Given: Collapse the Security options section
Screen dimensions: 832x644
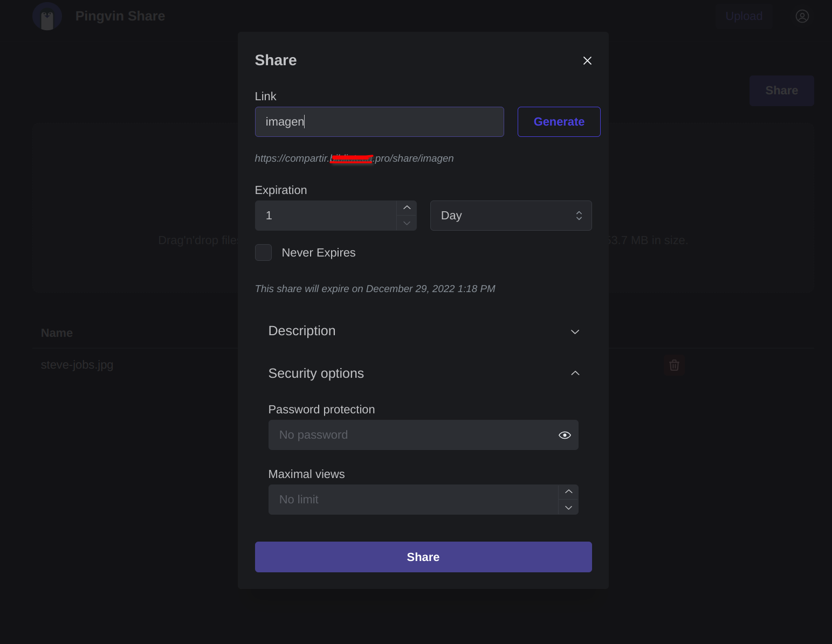Looking at the screenshot, I should tap(423, 373).
